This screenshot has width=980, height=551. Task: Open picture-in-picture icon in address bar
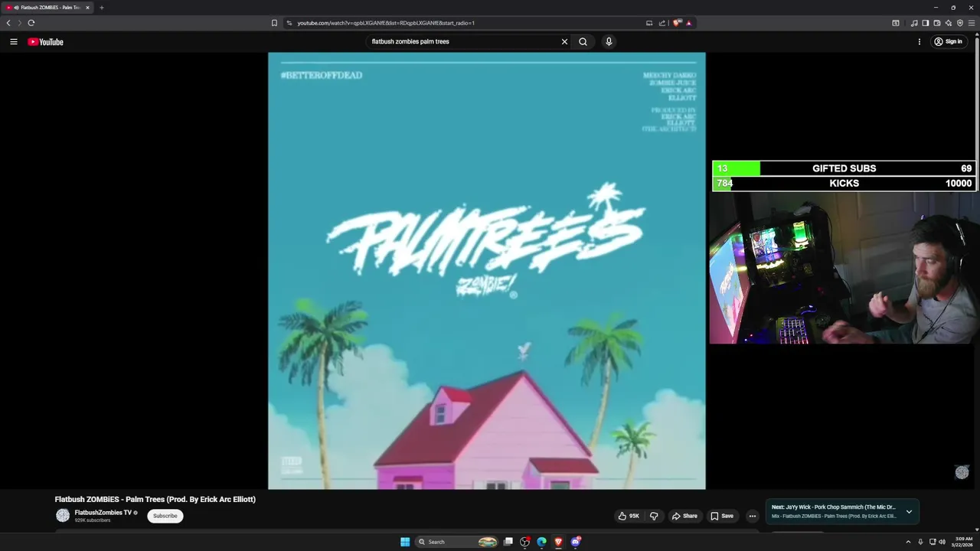coord(649,23)
